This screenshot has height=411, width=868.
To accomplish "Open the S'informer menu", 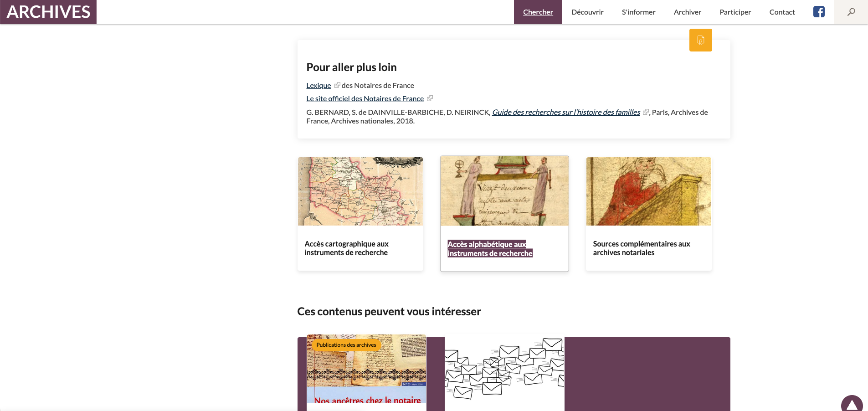I will [638, 12].
